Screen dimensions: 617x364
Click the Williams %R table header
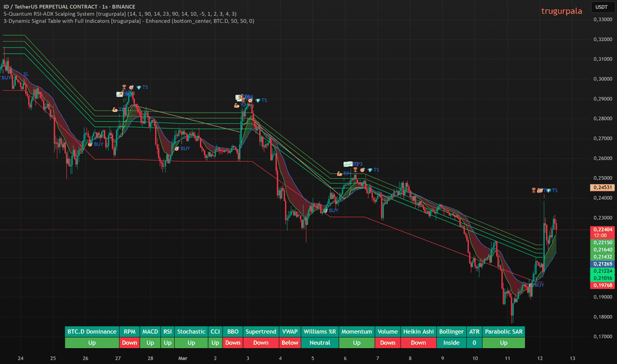(320, 332)
